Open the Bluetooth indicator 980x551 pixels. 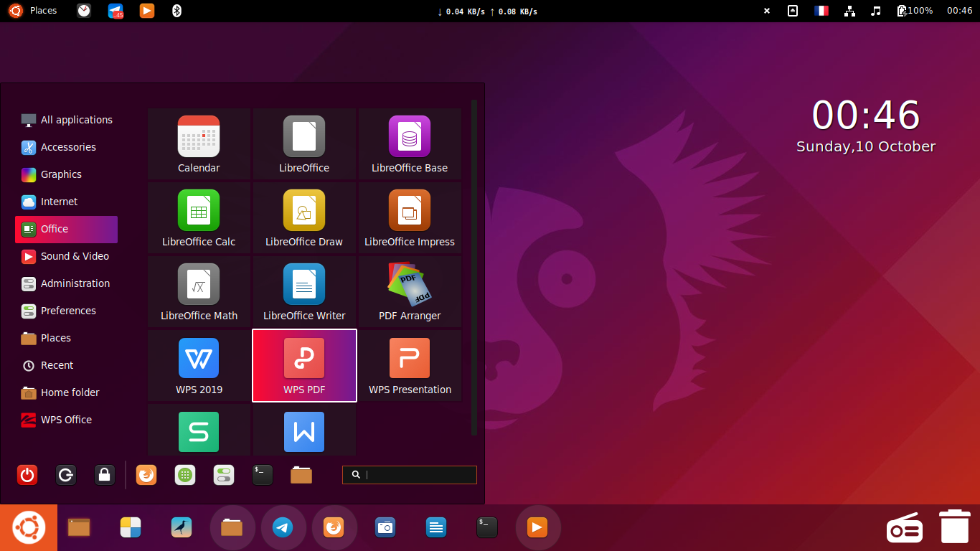click(178, 11)
